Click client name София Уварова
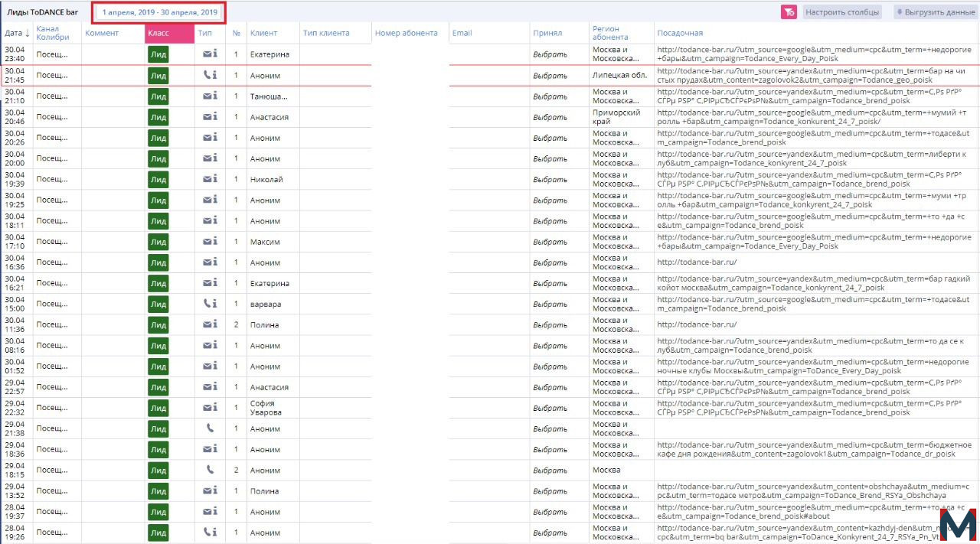 point(265,408)
